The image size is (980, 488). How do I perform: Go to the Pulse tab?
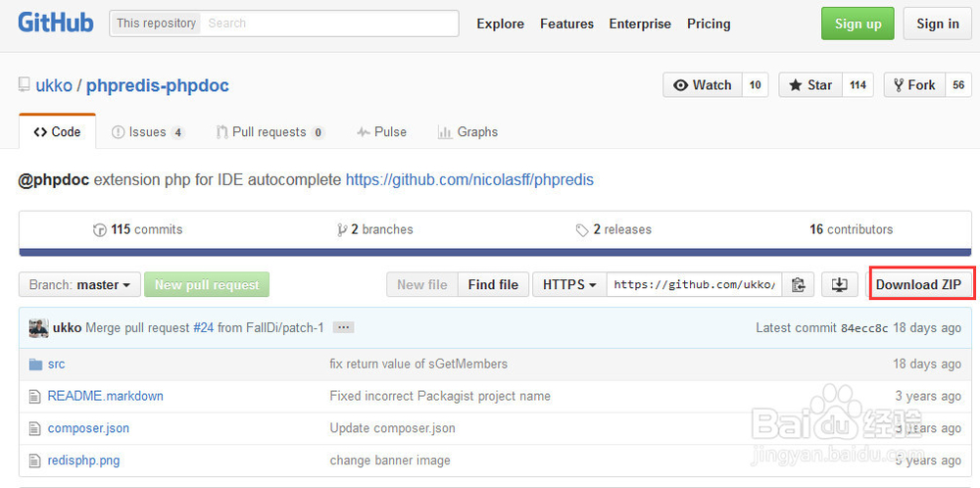click(x=381, y=132)
